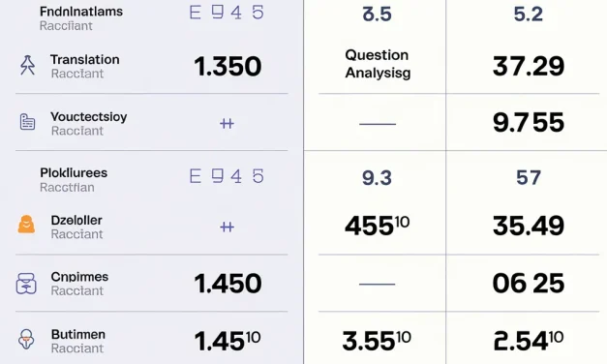Click the 9.755 score cell
The height and width of the screenshot is (364, 607).
pos(529,122)
